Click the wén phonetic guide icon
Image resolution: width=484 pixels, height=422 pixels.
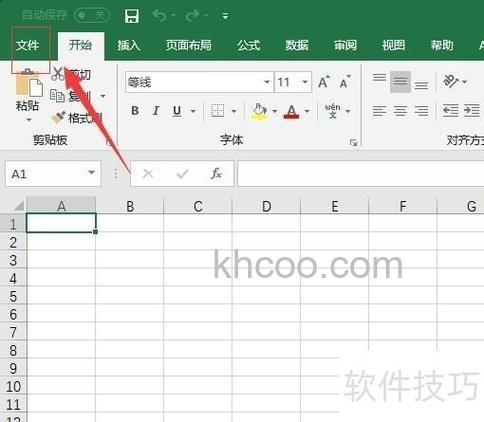coord(332,111)
